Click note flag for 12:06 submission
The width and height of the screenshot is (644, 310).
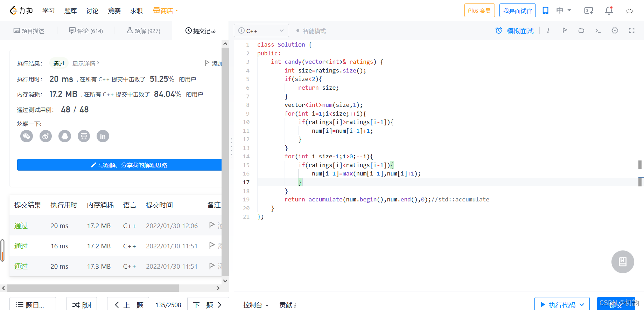pyautogui.click(x=212, y=225)
